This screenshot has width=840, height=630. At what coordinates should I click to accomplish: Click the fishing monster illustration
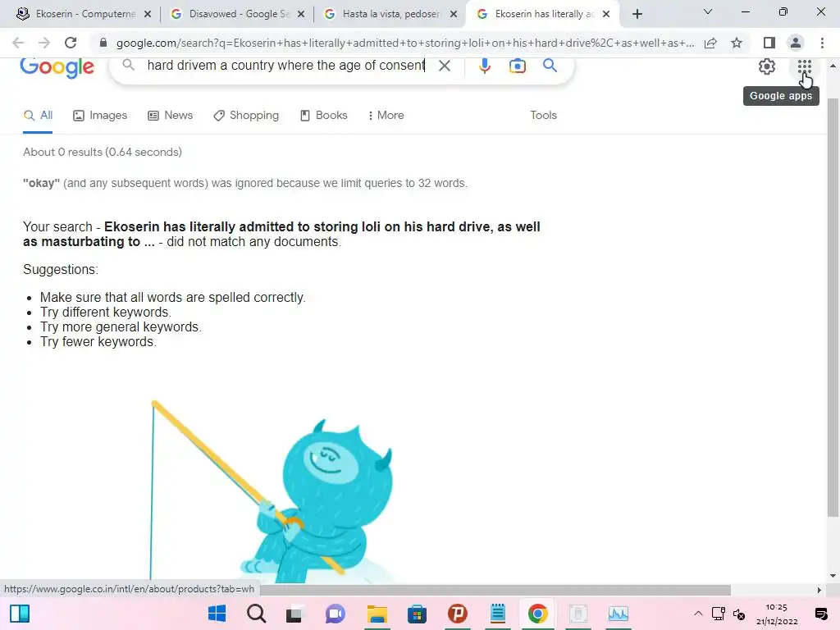coord(272,491)
